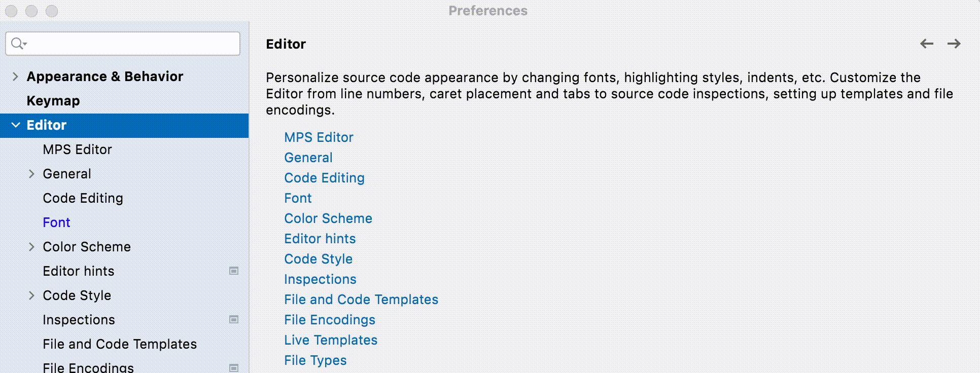980x373 pixels.
Task: Select Keymap in the sidebar
Action: point(53,101)
